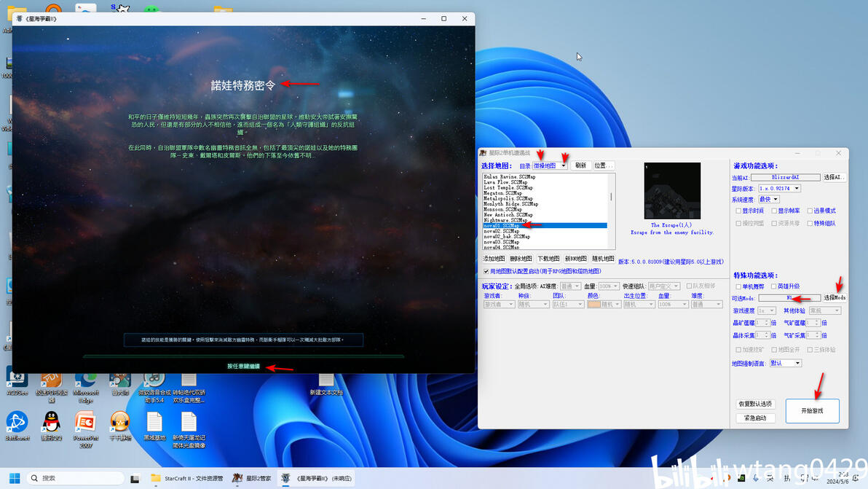Toggle 用地图默认配置启动 checkbox
The height and width of the screenshot is (489, 868).
[x=486, y=271]
